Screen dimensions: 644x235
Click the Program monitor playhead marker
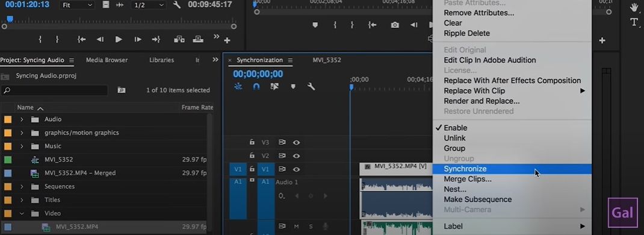255,4
